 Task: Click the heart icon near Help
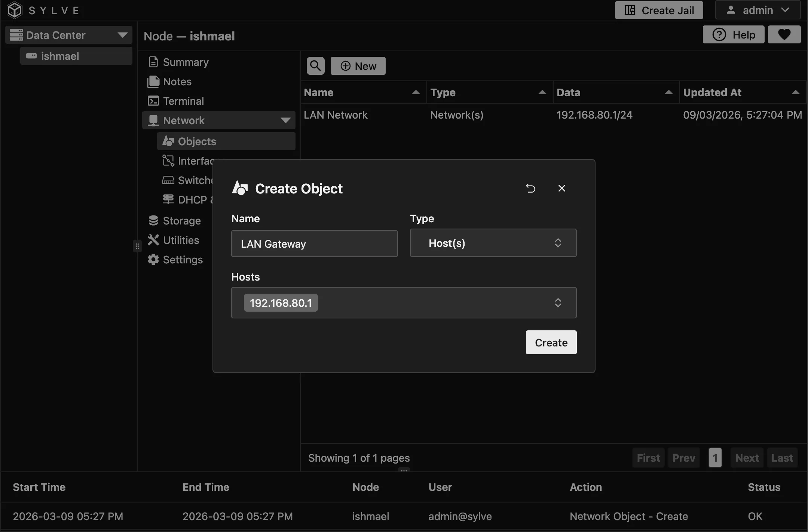(784, 34)
